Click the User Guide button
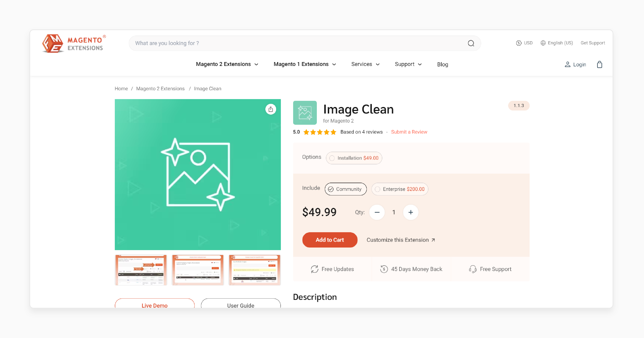This screenshot has height=338, width=644. pos(241,303)
